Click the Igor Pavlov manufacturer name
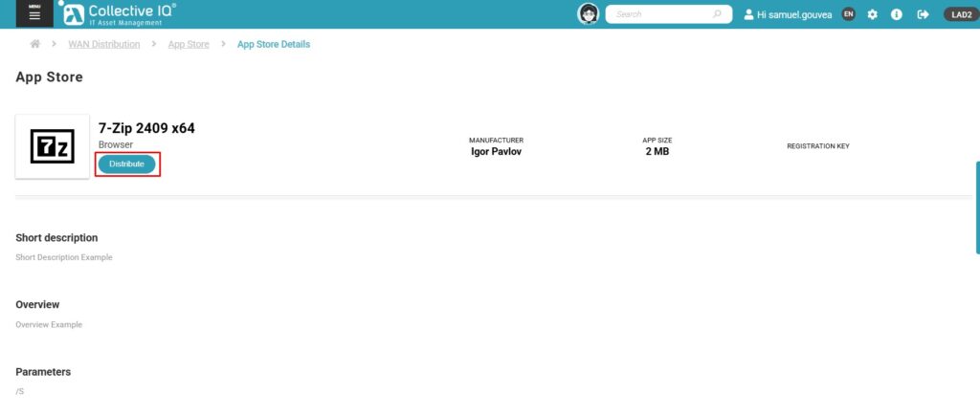 coord(497,152)
